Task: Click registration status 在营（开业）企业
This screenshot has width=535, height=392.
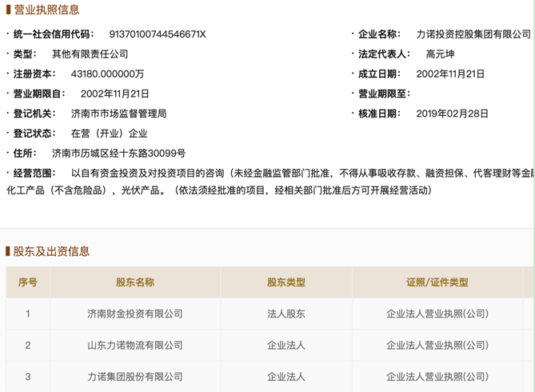Action: pos(109,134)
